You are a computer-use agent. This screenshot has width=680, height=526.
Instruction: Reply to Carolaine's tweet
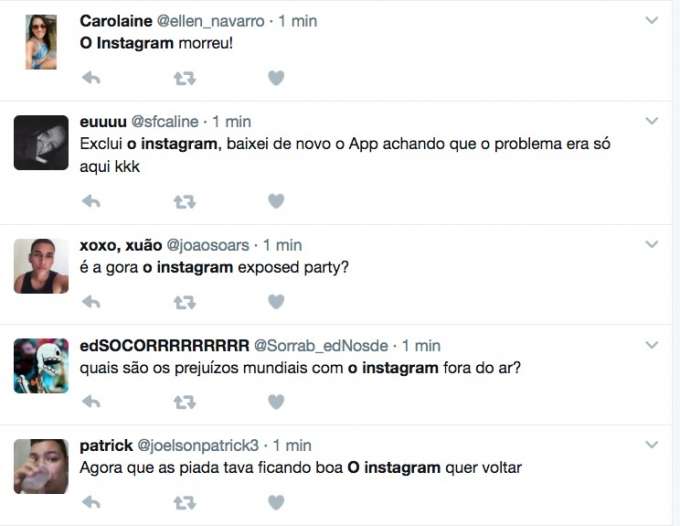click(90, 78)
